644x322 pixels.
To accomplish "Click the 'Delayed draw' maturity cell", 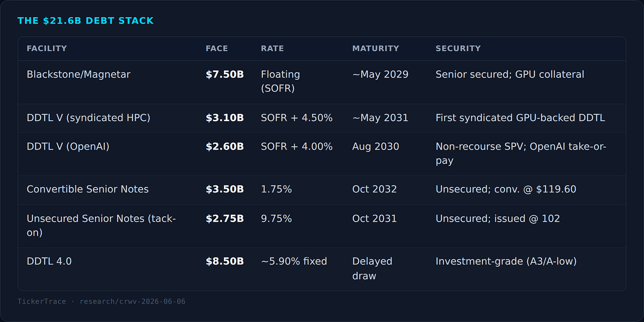I will click(x=372, y=268).
